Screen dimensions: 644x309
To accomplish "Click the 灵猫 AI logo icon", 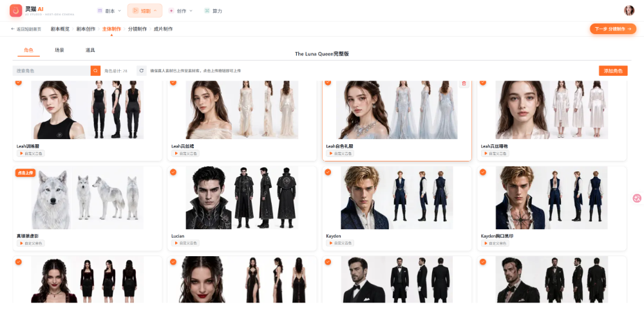I will (15, 11).
